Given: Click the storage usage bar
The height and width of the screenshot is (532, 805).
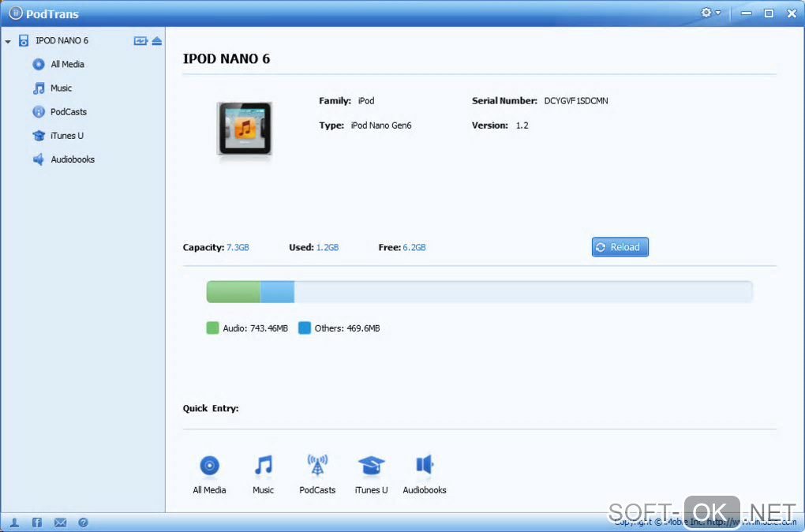Looking at the screenshot, I should [479, 292].
